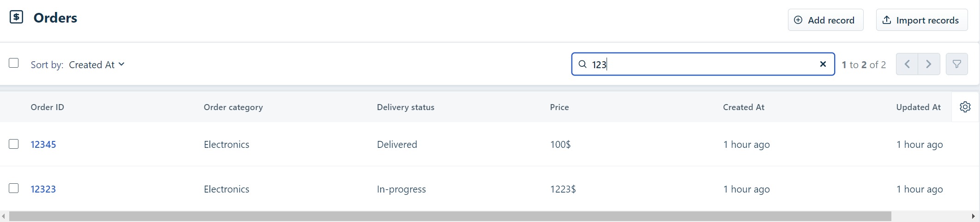Go to next page with right chevron
This screenshot has width=980, height=222.
(x=929, y=64)
